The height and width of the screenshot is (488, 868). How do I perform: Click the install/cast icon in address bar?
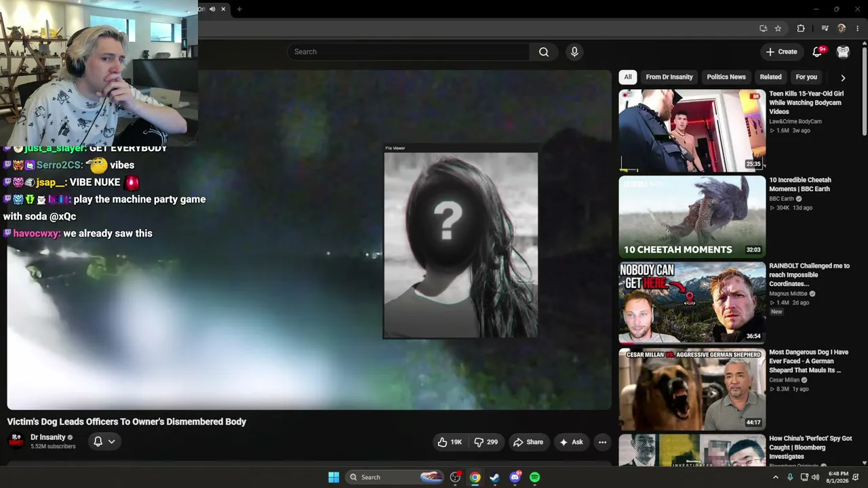(763, 28)
